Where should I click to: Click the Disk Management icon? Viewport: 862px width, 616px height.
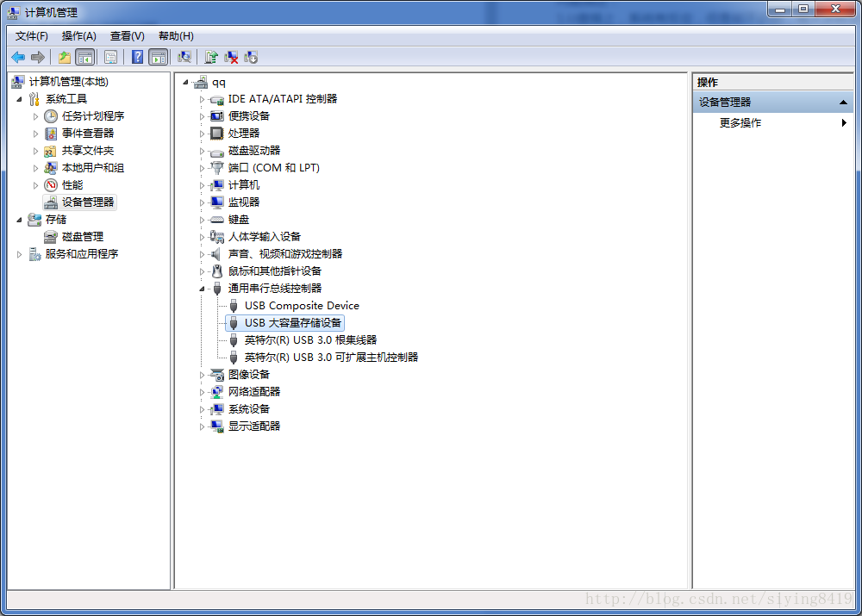51,237
